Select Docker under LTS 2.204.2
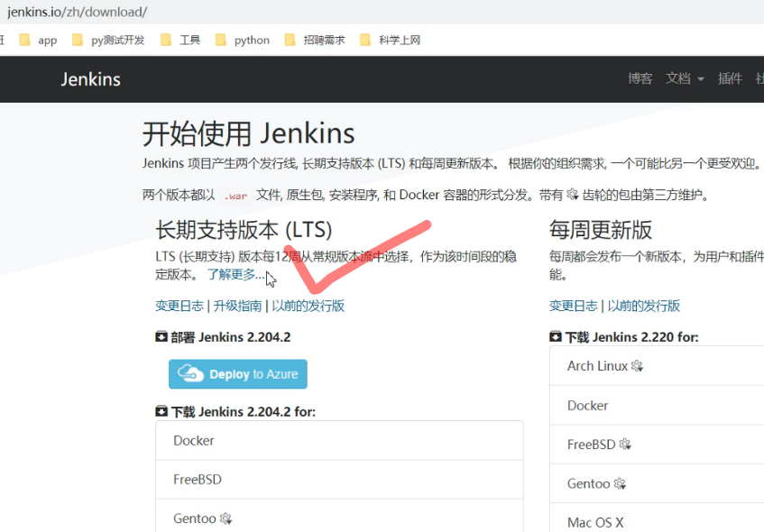This screenshot has height=532, width=764. tap(339, 440)
